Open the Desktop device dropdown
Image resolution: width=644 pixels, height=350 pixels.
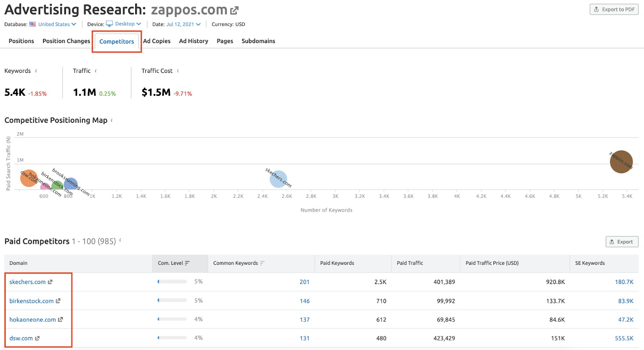(x=128, y=24)
